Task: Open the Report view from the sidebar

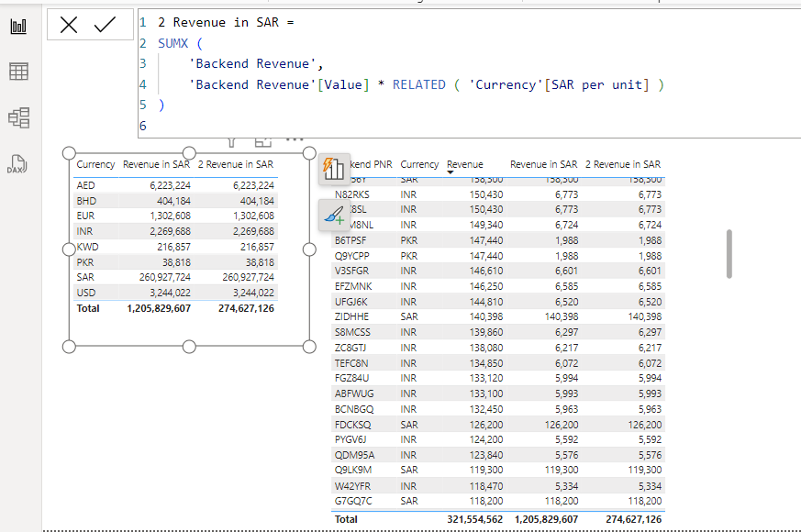Action: 18,26
